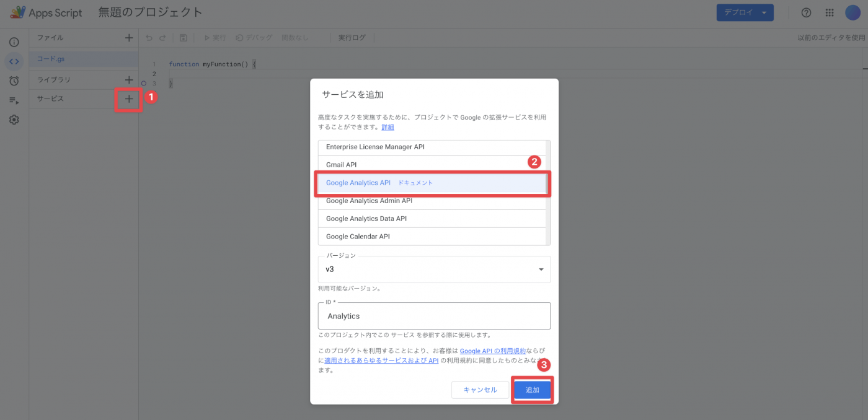Screen dimensions: 868x420
Task: Select the コード.gs file
Action: point(84,59)
